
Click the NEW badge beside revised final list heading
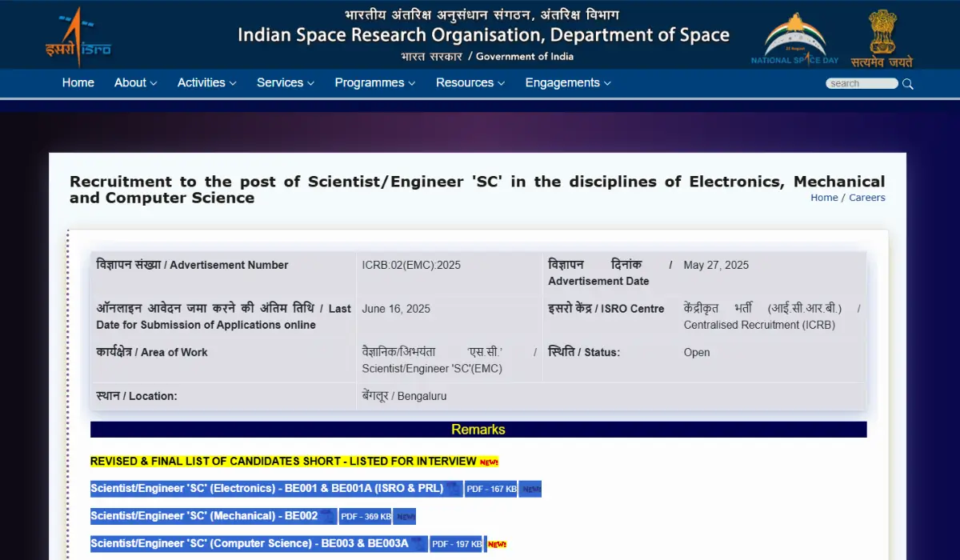point(489,462)
